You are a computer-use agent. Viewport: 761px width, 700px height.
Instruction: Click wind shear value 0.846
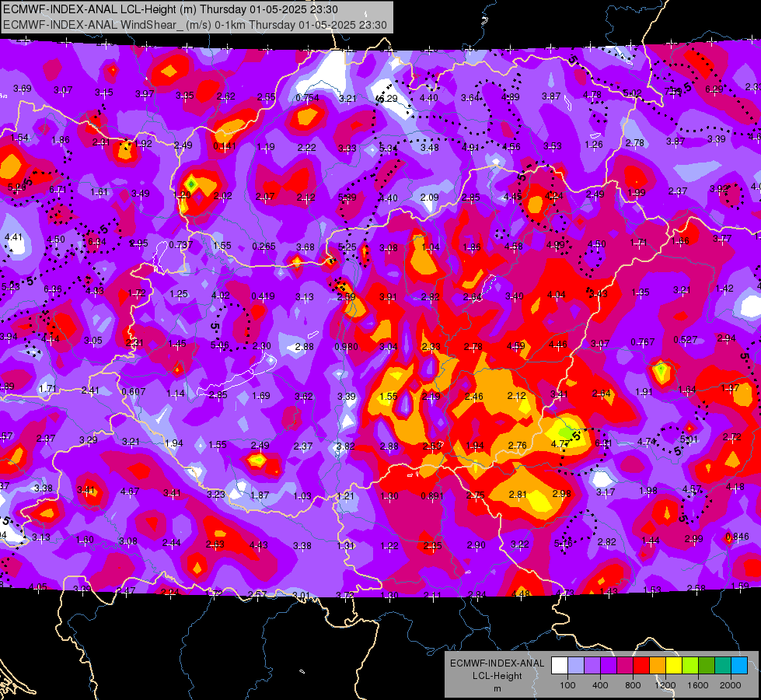point(737,537)
